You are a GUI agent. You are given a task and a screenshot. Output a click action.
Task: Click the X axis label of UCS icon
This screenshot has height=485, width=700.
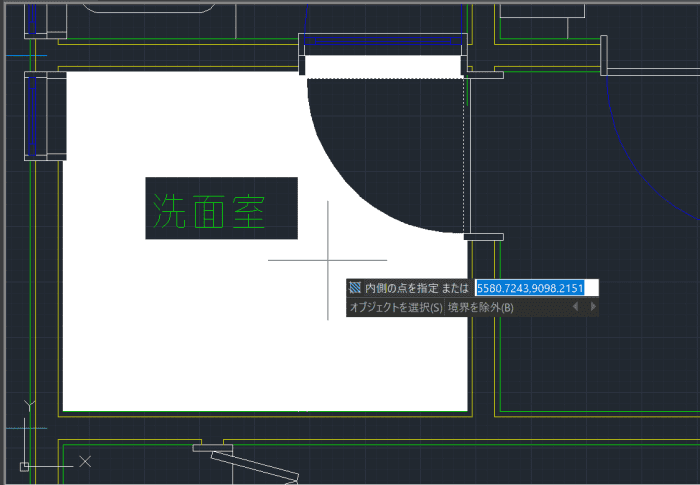85,461
